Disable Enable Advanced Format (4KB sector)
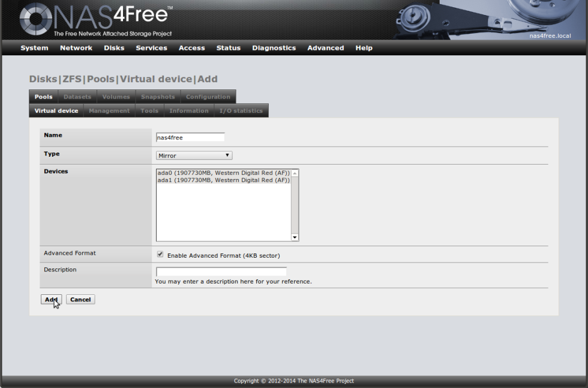The image size is (588, 388). (160, 253)
